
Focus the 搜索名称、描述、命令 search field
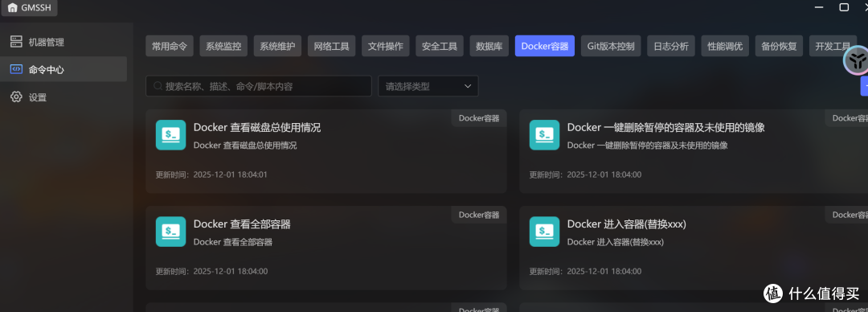[x=259, y=86]
